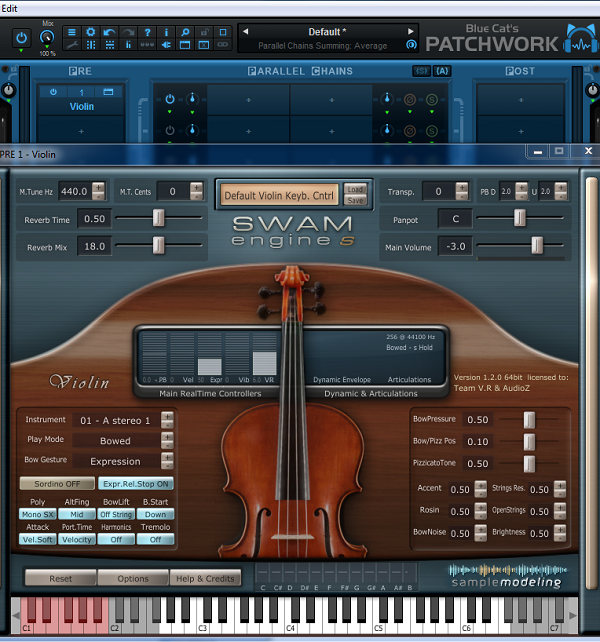Click the Parallel Chains Summing Average text
This screenshot has height=642, width=600.
pyautogui.click(x=322, y=46)
